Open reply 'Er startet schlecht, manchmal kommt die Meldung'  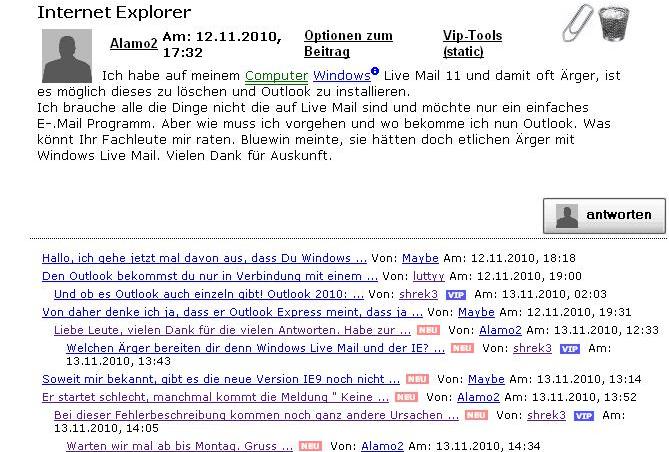coord(215,397)
